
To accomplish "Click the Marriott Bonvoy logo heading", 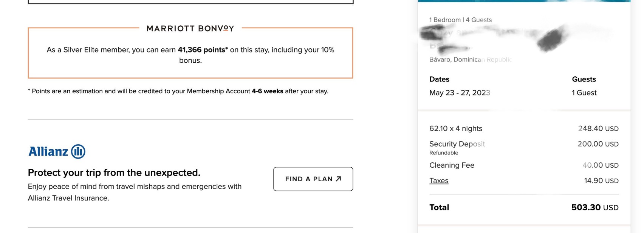I will click(190, 29).
